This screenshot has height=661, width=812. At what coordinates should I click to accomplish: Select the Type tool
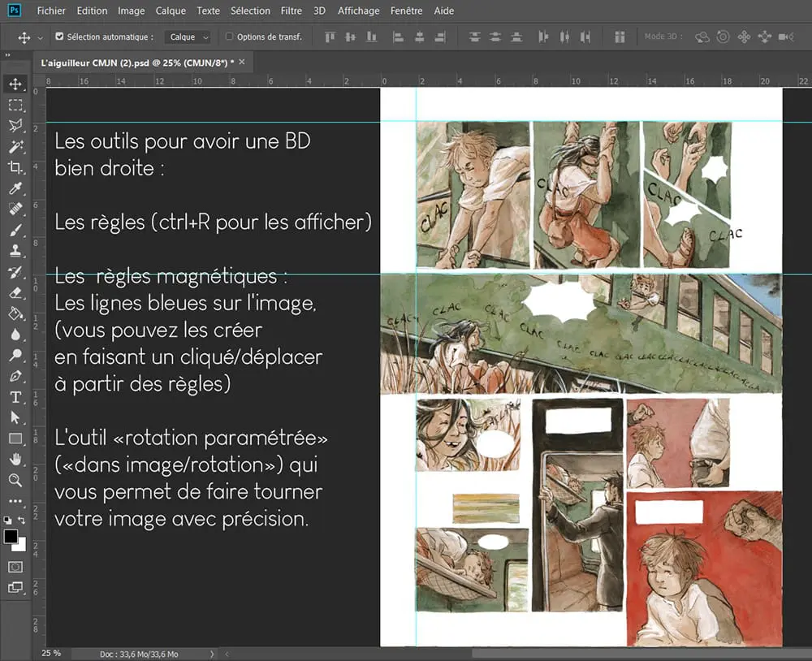(15, 397)
